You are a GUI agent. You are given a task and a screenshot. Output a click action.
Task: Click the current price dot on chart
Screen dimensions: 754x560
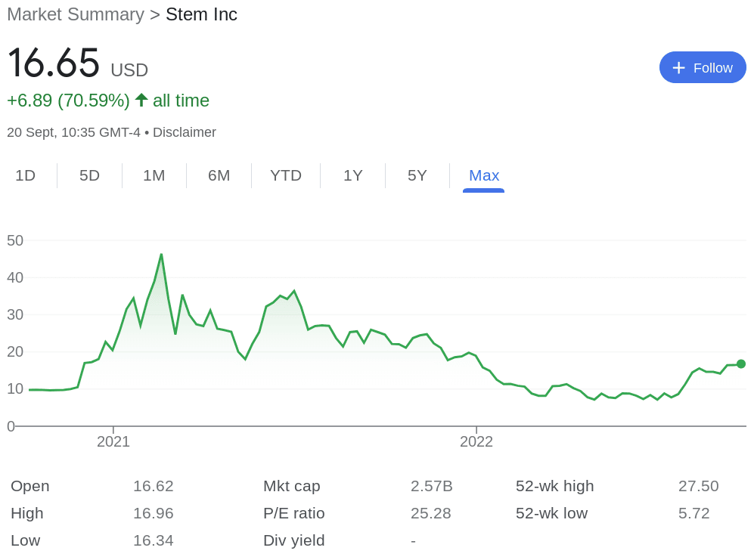(x=741, y=364)
